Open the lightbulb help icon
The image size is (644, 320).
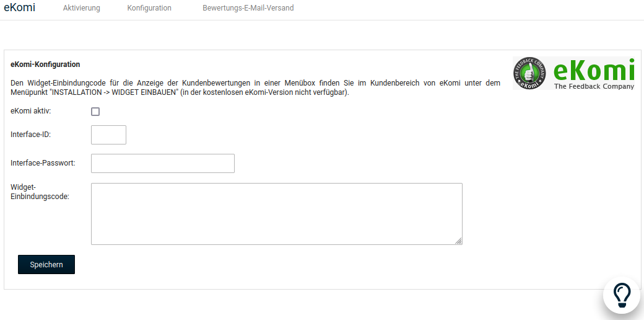click(x=621, y=295)
